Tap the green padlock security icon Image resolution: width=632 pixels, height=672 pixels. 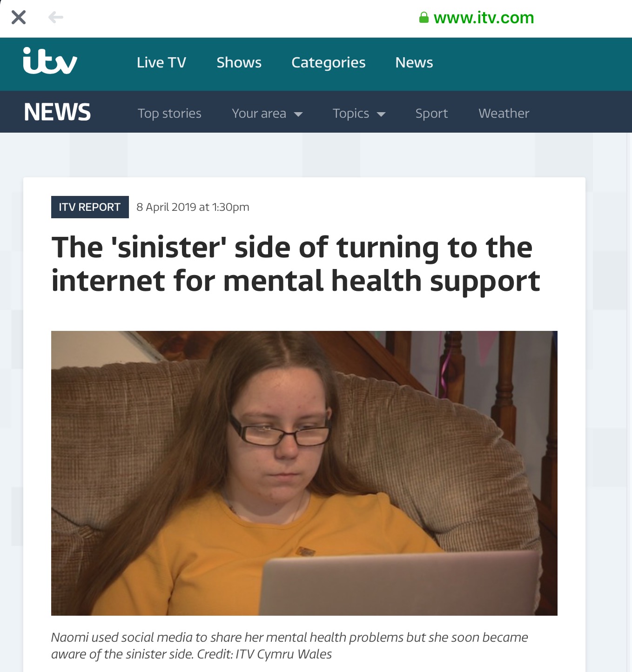tap(424, 18)
